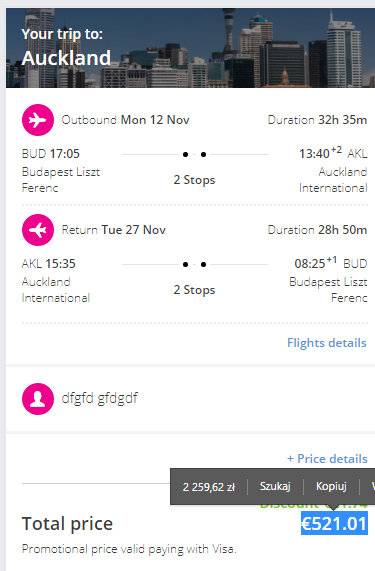
Task: Open Flights details link
Action: (x=327, y=343)
